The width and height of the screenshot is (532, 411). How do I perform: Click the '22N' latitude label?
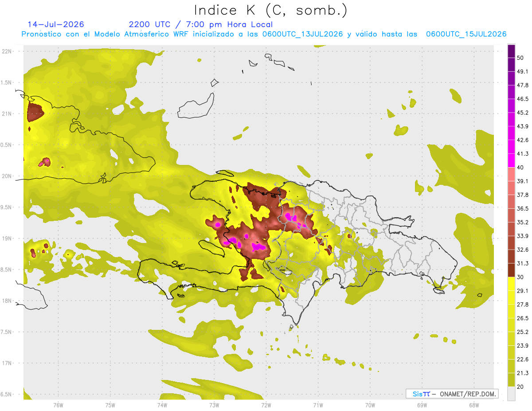8,51
